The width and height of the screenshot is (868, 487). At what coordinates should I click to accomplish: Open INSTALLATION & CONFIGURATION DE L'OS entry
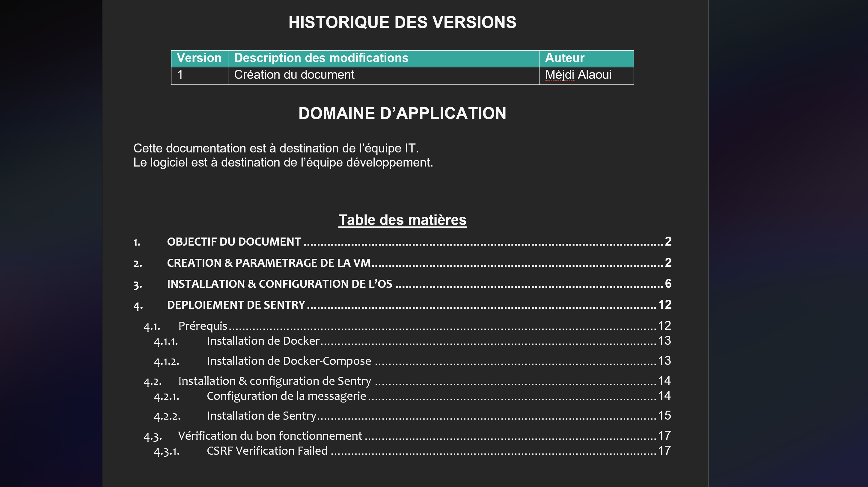pyautogui.click(x=279, y=284)
